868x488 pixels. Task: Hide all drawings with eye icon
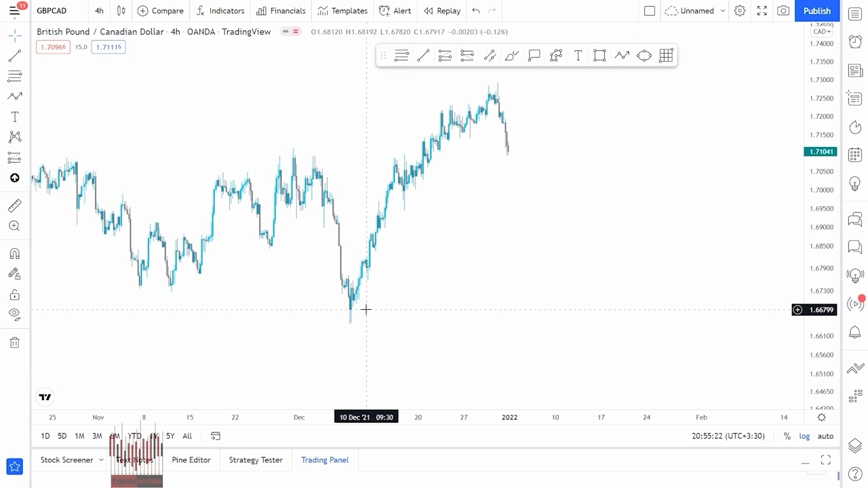click(x=14, y=314)
